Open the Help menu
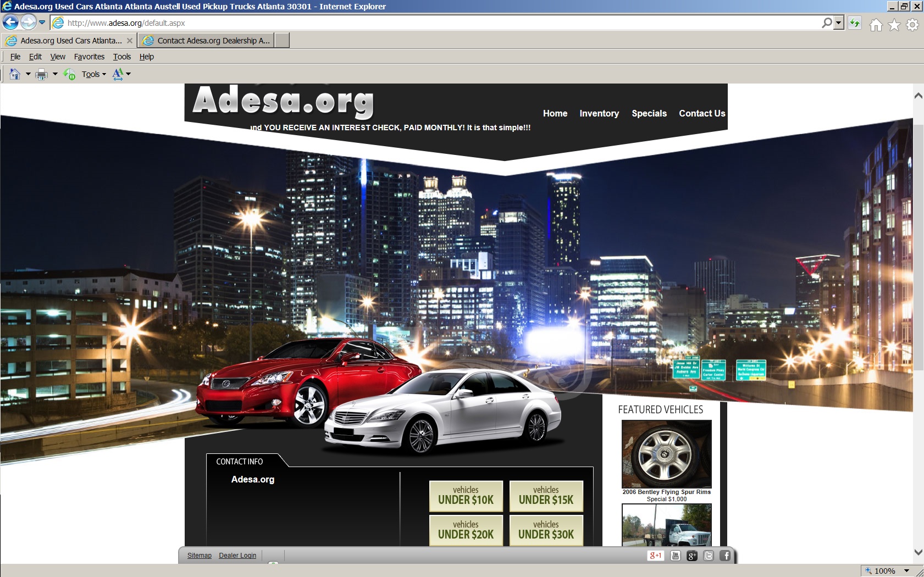Screen dimensions: 924x577 pyautogui.click(x=147, y=57)
